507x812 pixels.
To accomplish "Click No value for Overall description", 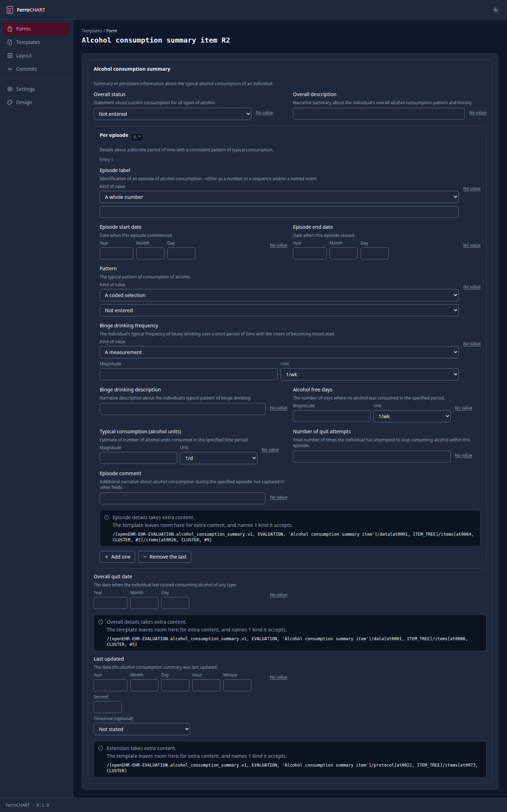I will pyautogui.click(x=478, y=113).
